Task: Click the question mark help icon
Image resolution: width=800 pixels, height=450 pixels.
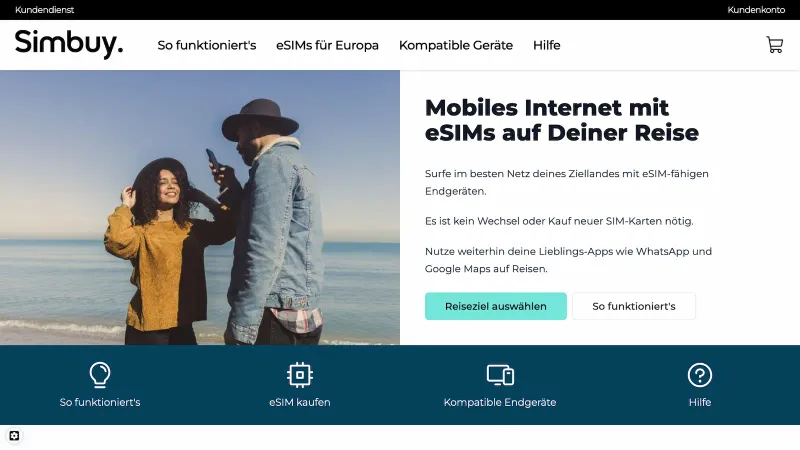Action: pyautogui.click(x=699, y=375)
